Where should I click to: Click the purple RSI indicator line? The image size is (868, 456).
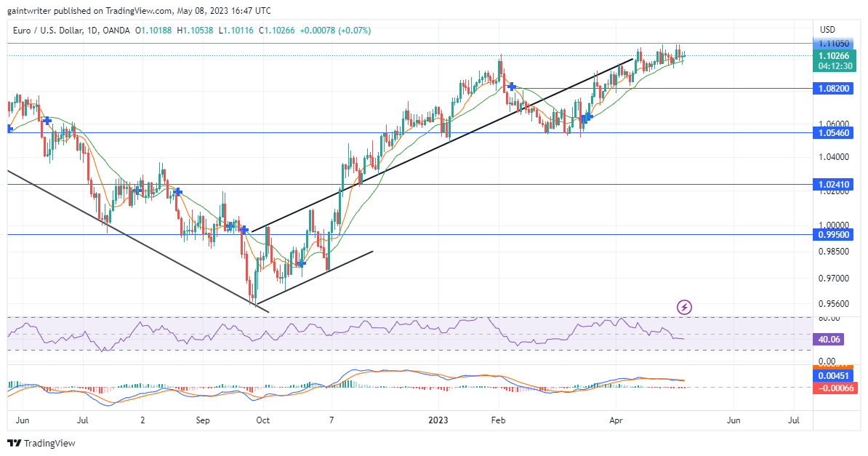coord(346,332)
